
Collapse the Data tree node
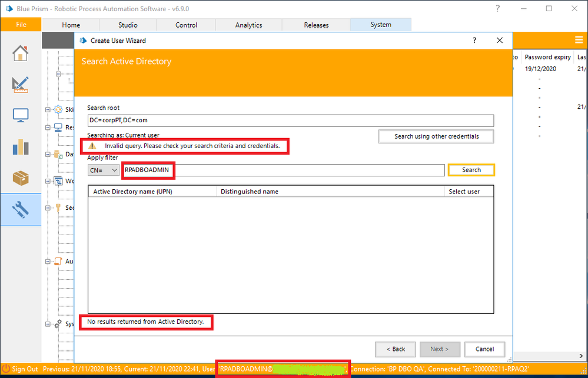pos(48,155)
